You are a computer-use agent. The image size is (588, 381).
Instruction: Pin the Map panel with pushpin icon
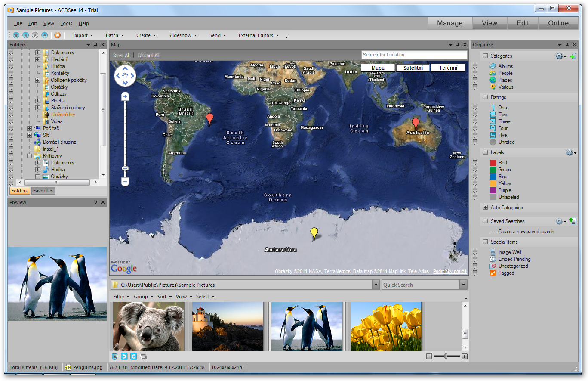(458, 45)
